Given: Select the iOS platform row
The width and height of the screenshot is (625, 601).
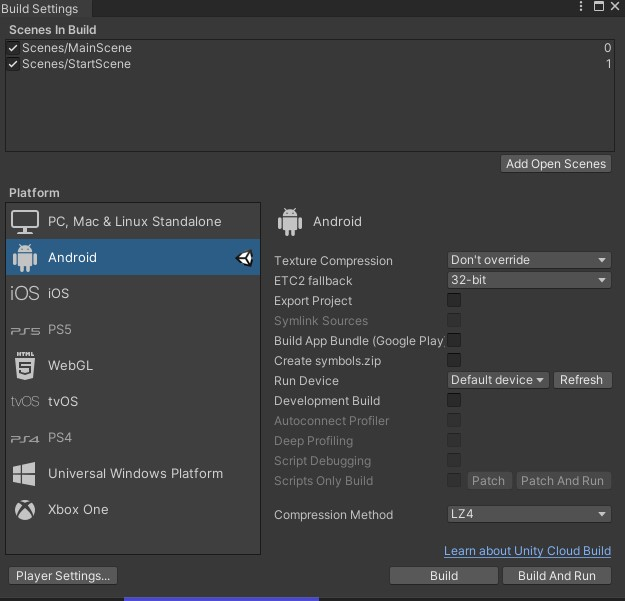Looking at the screenshot, I should (x=133, y=293).
